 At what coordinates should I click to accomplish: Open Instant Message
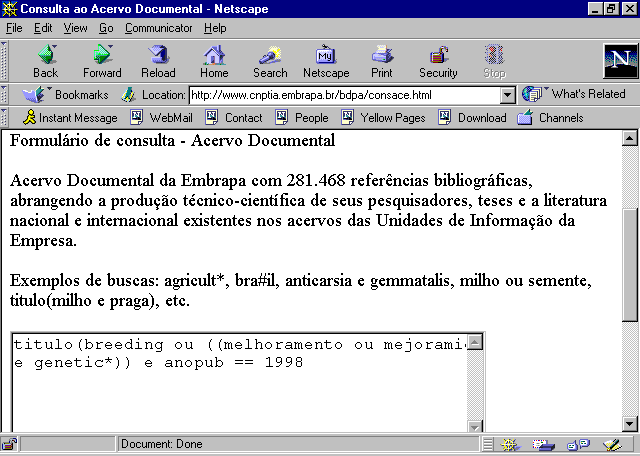click(70, 118)
